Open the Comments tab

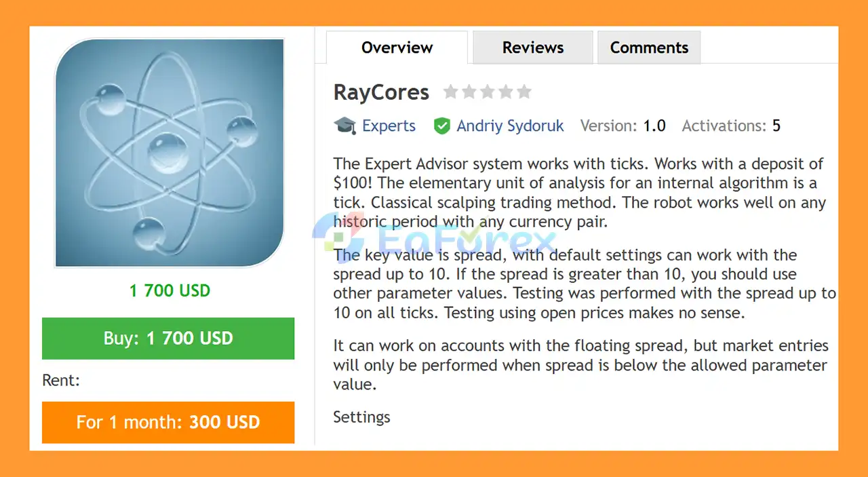coord(648,47)
